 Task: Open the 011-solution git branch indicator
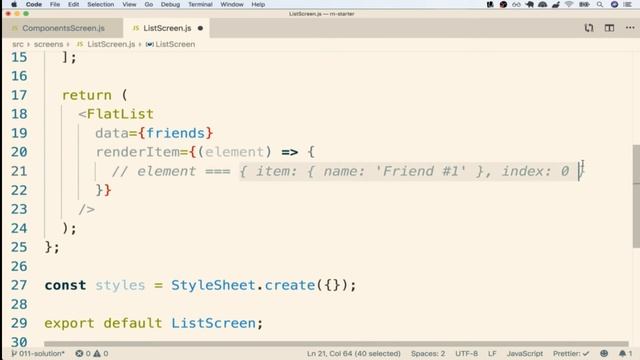[38, 353]
